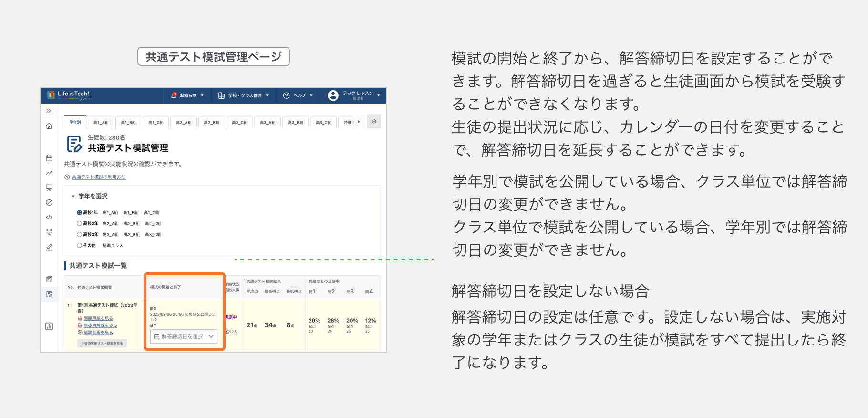
Task: Open the calendar icon in sidebar
Action: (x=49, y=158)
